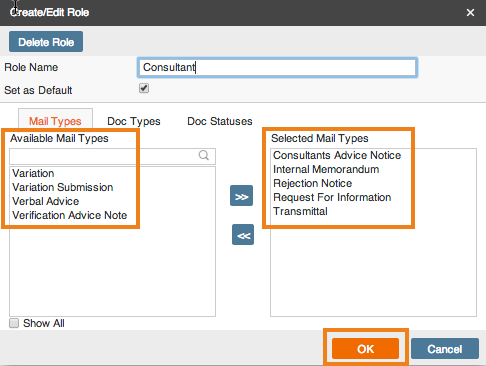The height and width of the screenshot is (366, 486).
Task: Toggle the Set as Default checkbox
Action: click(144, 88)
